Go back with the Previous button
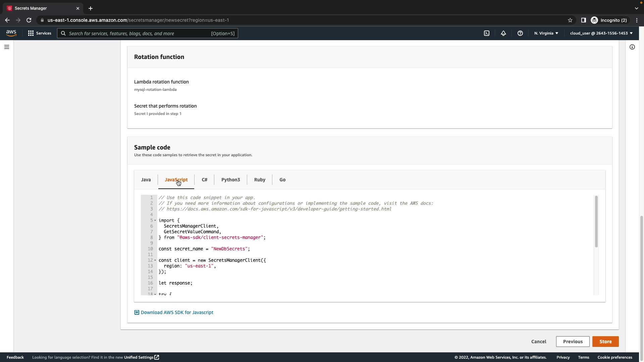Screen dimensions: 644x362 (573, 342)
